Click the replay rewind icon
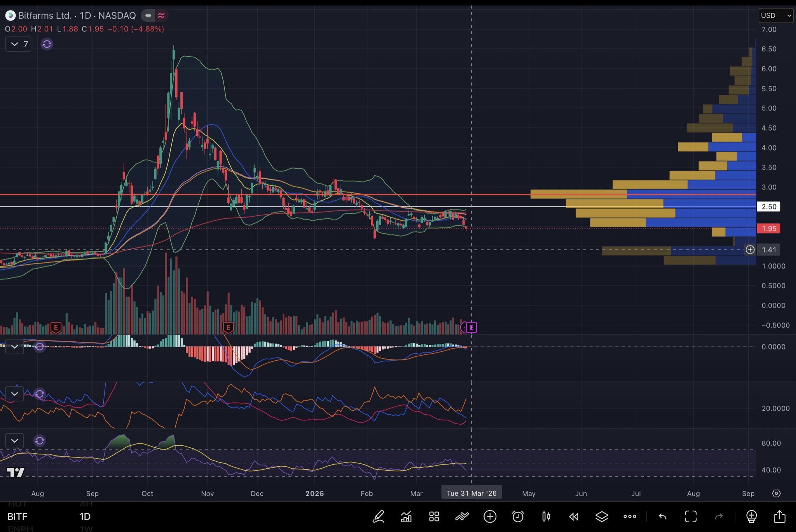 [574, 516]
